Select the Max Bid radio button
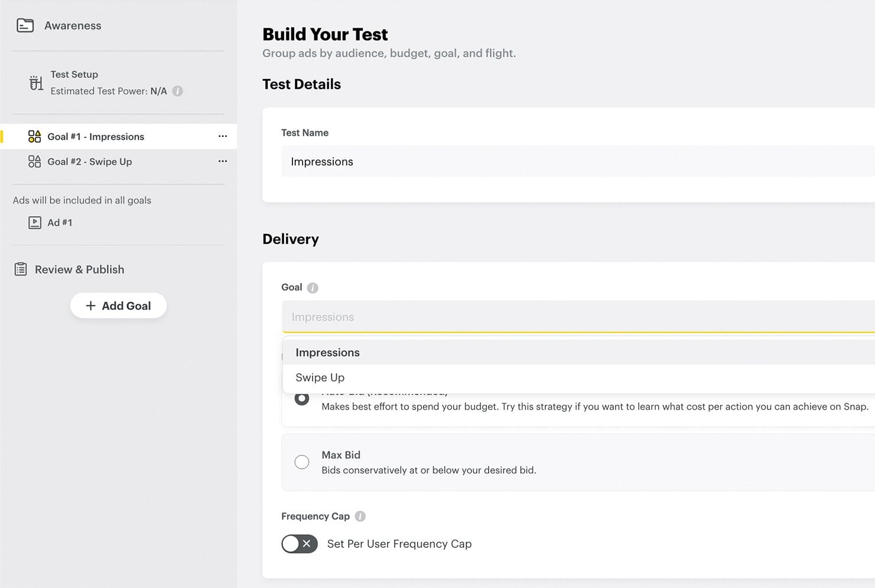This screenshot has height=588, width=875. coord(302,462)
